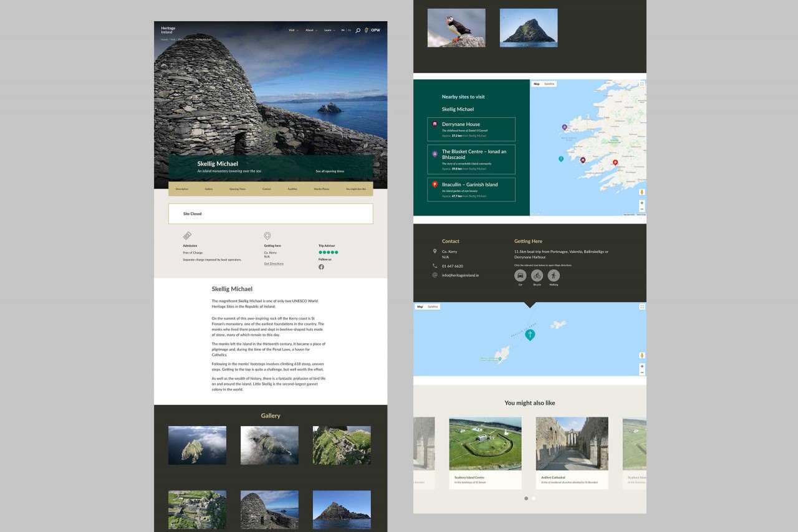This screenshot has height=532, width=798.
Task: Click the Blasket Centre purple marker icon in the list
Action: 435,153
